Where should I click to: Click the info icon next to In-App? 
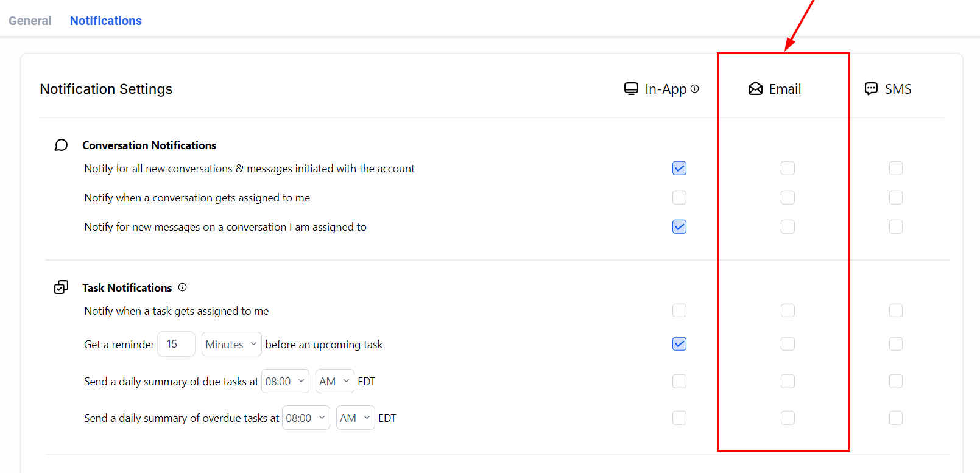694,89
